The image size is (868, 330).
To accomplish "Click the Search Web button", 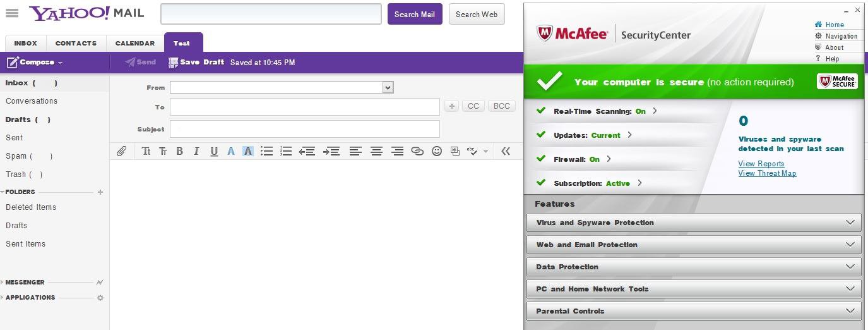I will click(477, 14).
